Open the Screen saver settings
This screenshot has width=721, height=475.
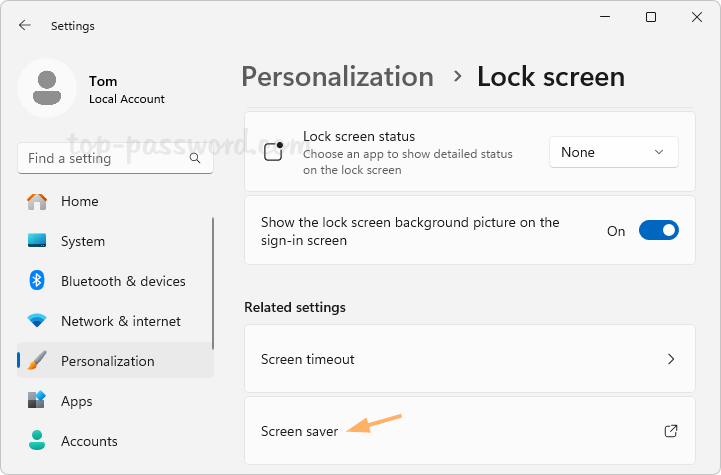point(300,431)
